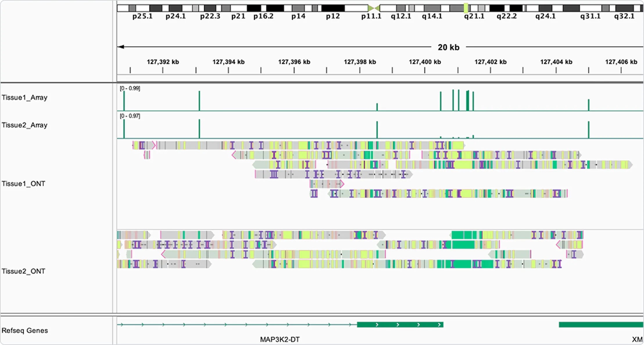Click the centromere marker on ideogram

pos(374,8)
